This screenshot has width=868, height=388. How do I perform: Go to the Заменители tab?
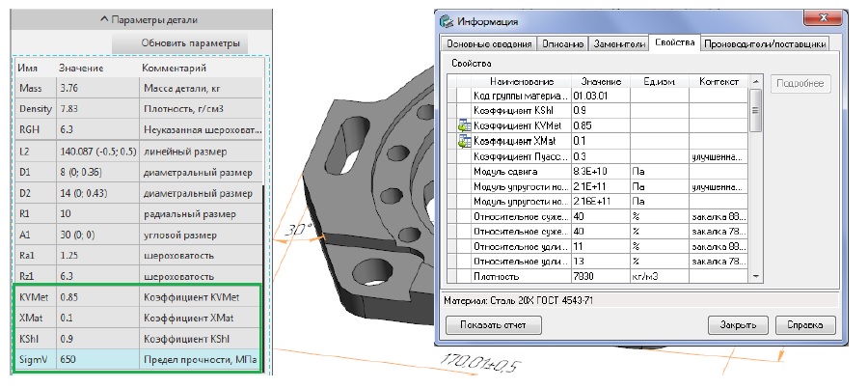616,44
